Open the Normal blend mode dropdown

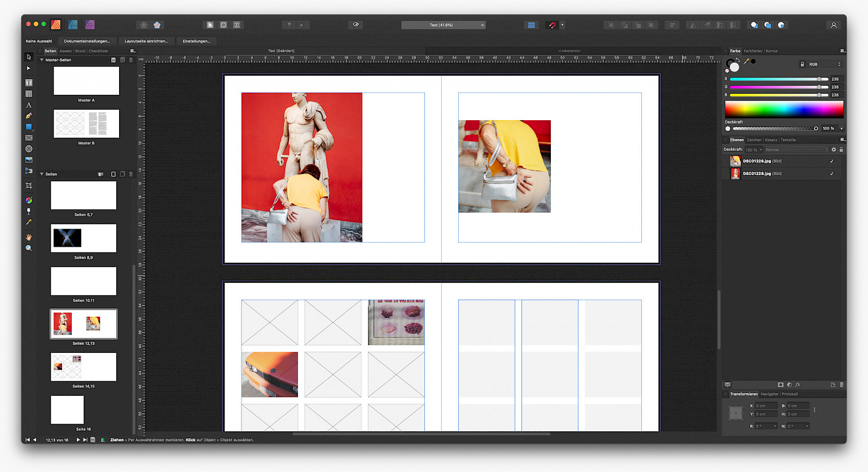coord(796,150)
